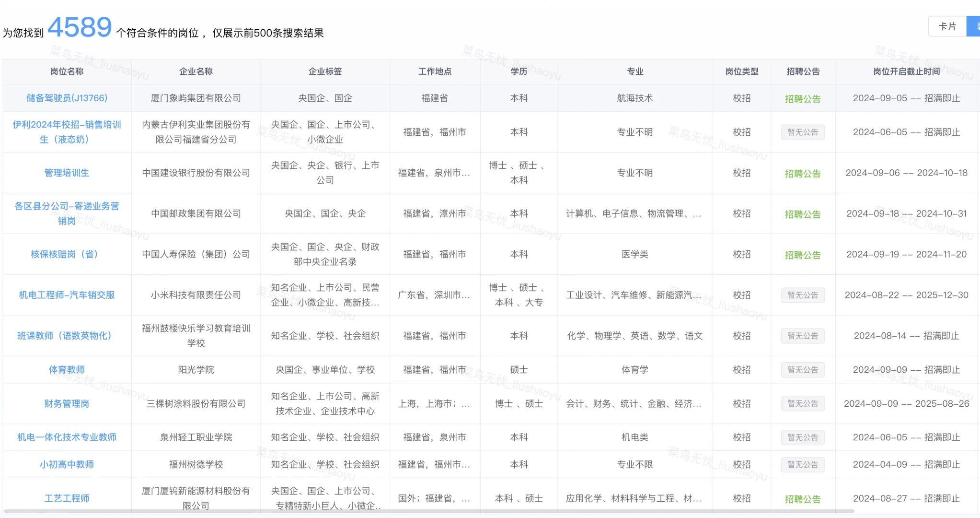
Task: Click 招聘公告 for 厦门象屿集团有限公司
Action: (x=803, y=99)
